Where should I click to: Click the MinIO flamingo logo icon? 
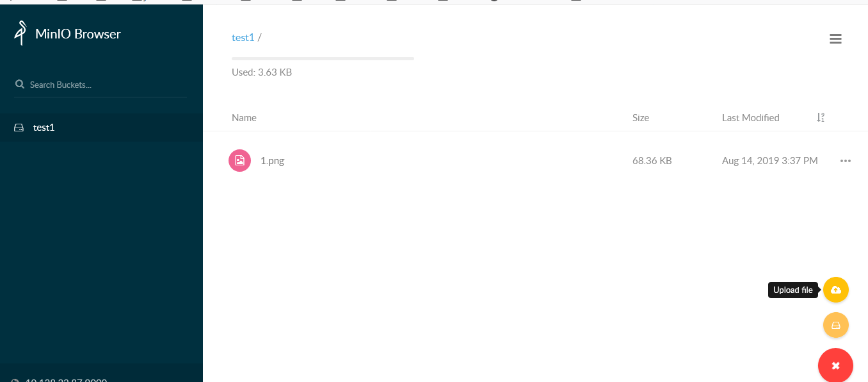21,33
